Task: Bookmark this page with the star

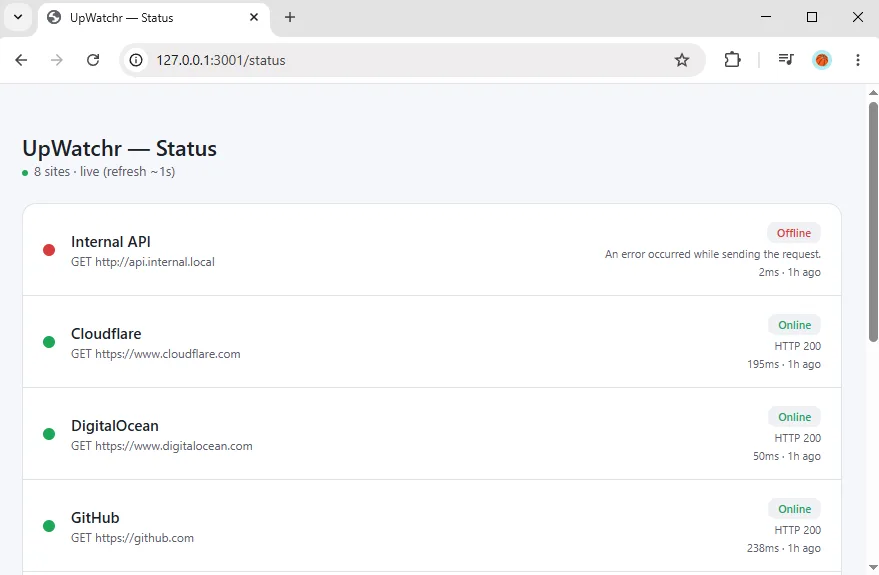Action: click(x=682, y=60)
